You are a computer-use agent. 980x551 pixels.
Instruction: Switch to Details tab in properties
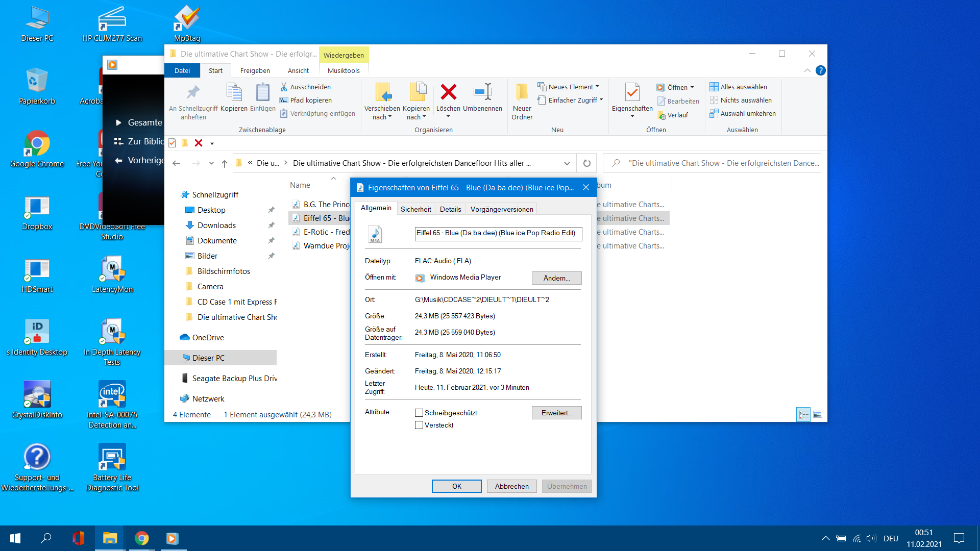[x=450, y=209]
